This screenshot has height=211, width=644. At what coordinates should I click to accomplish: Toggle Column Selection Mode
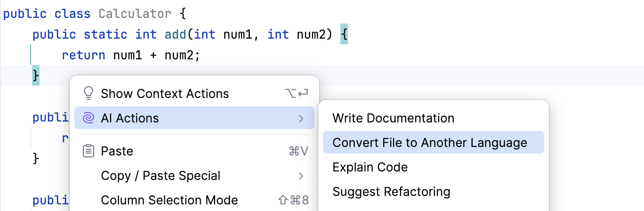point(169,200)
